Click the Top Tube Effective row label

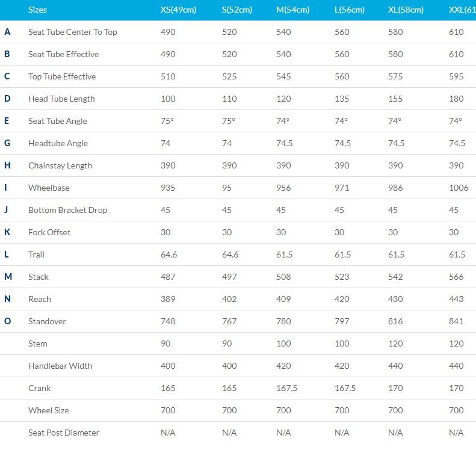(62, 76)
